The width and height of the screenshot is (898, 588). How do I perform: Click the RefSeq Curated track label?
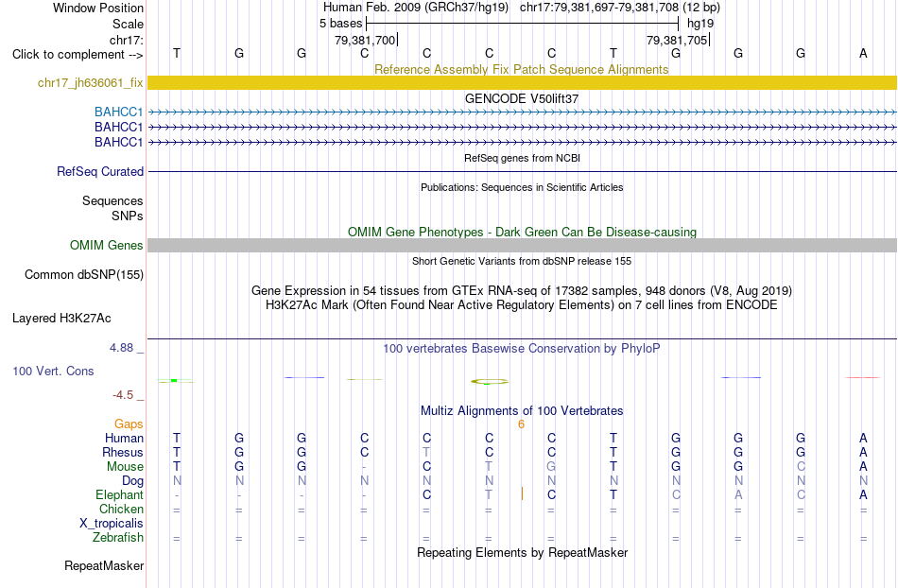coord(100,171)
